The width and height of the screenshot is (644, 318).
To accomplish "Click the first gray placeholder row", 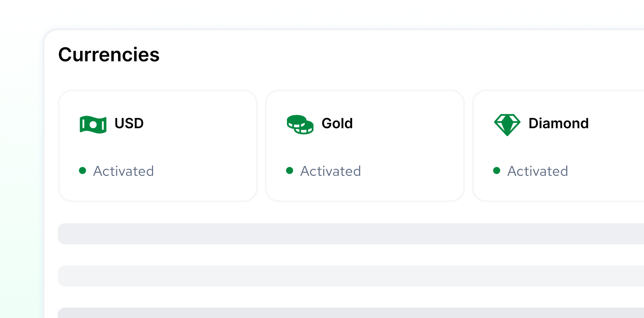I will pos(349,234).
